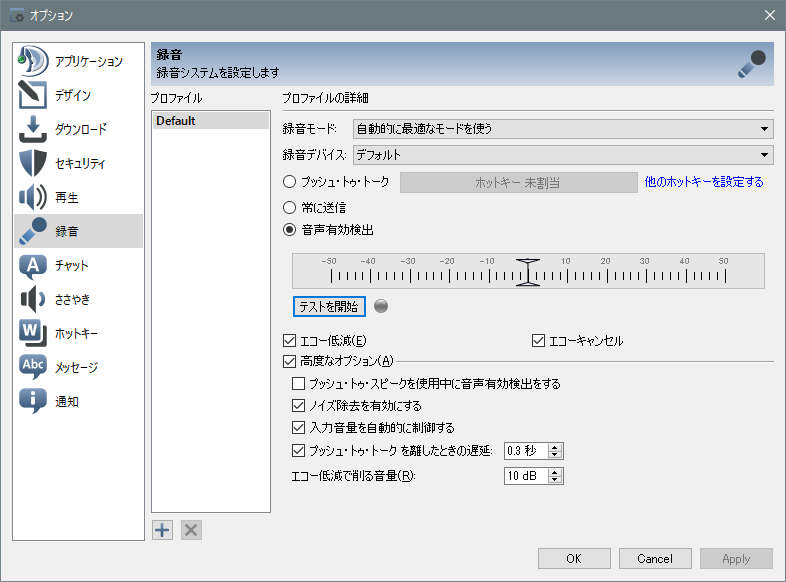
Task: Open the 再生 speaker icon
Action: click(33, 197)
